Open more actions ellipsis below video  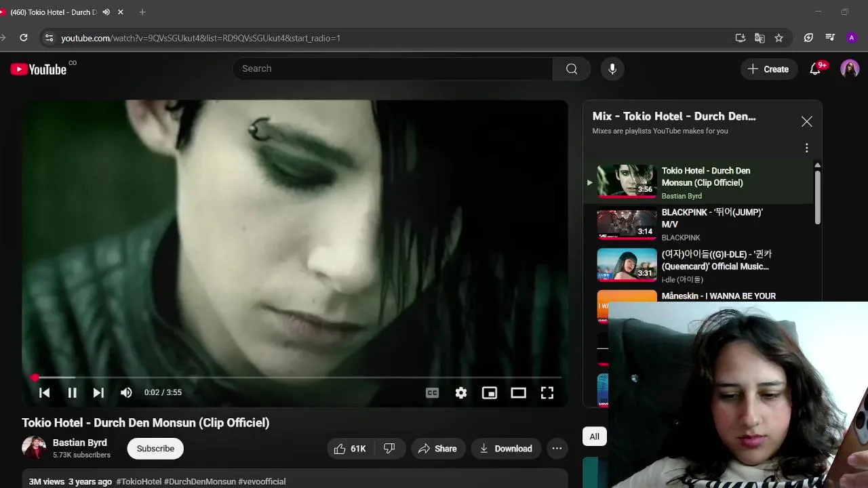point(557,449)
